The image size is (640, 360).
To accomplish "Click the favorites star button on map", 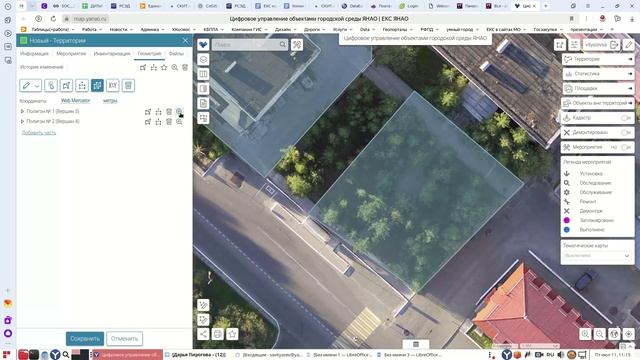I will (x=233, y=334).
